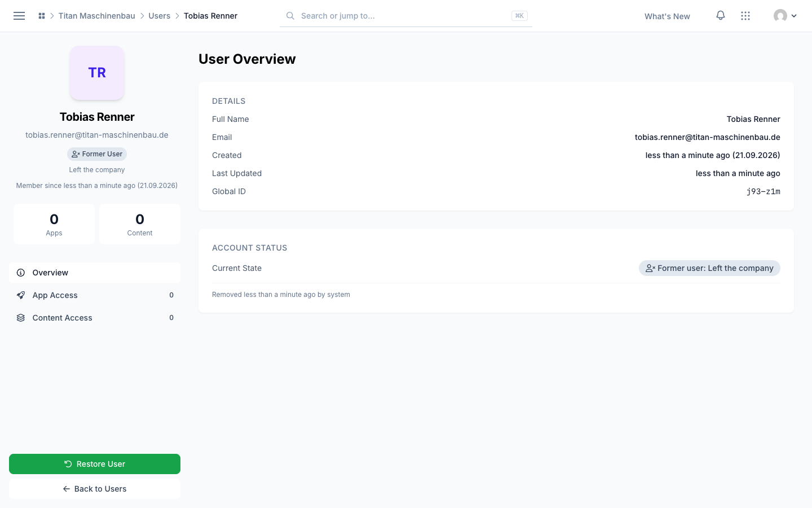Click the ⌘K shortcut badge
812x508 pixels.
(519, 16)
